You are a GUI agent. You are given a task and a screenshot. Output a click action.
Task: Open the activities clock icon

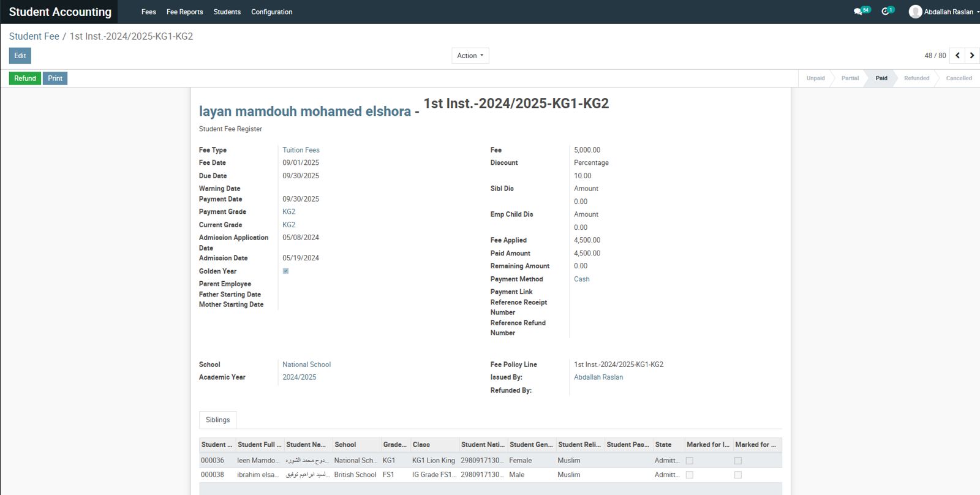tap(885, 12)
